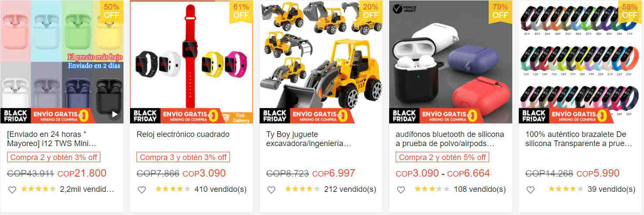Click the Compra 2 y obtén 5% off tag
Image resolution: width=644 pixels, height=215 pixels.
point(442,157)
